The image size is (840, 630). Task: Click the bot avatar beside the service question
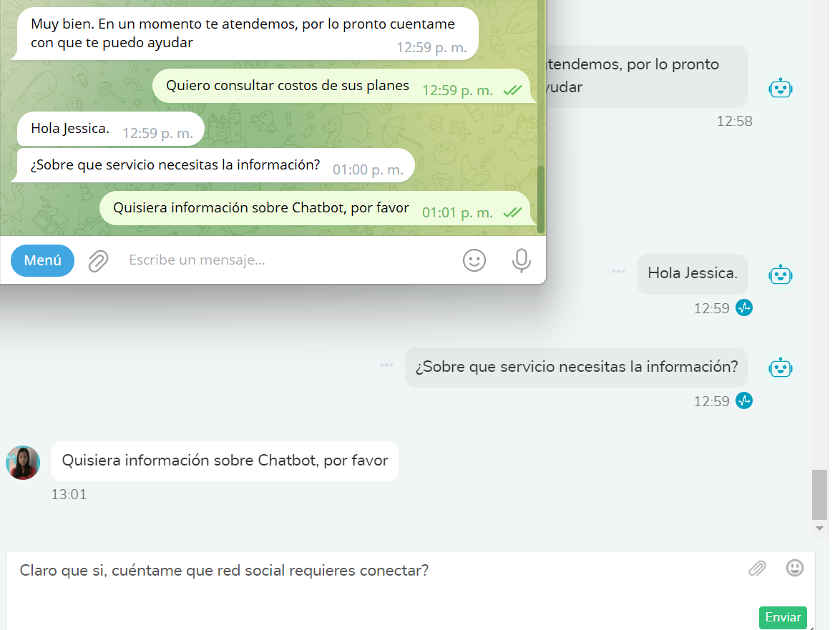[781, 367]
